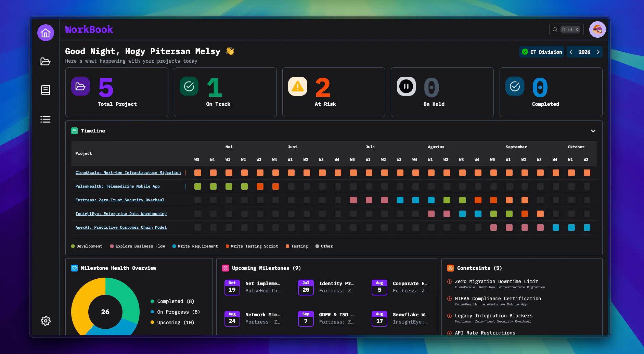Open PulseHealth: Telemedicine Mobile App project
Screen dimensions: 644x354
tap(118, 186)
